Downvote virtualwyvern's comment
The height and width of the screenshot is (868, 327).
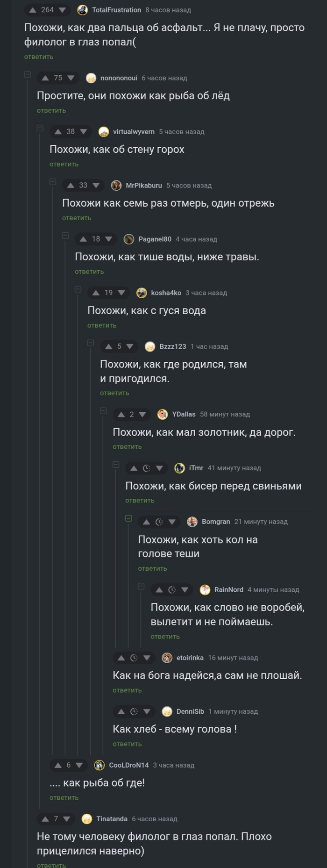[83, 132]
